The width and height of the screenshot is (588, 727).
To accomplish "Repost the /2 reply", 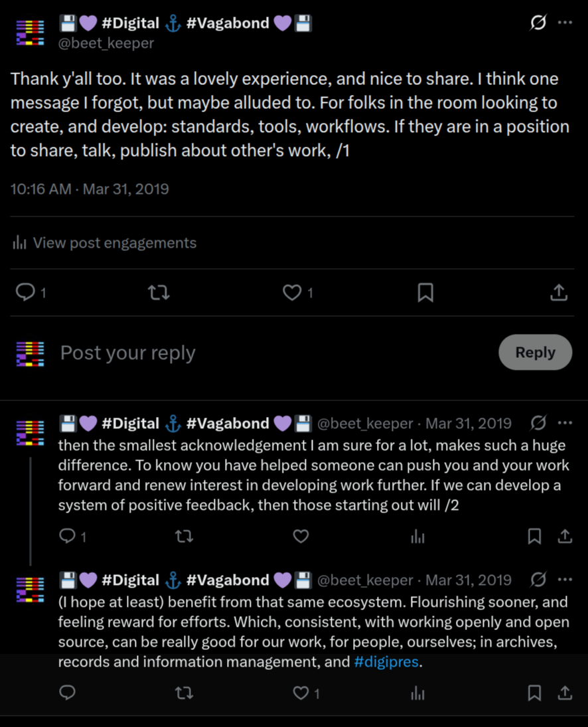I will [x=184, y=536].
